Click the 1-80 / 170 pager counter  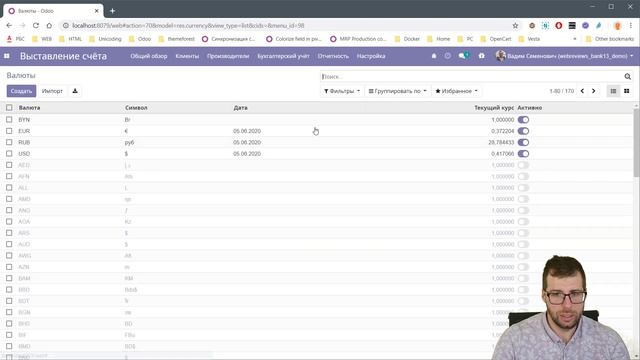(562, 91)
